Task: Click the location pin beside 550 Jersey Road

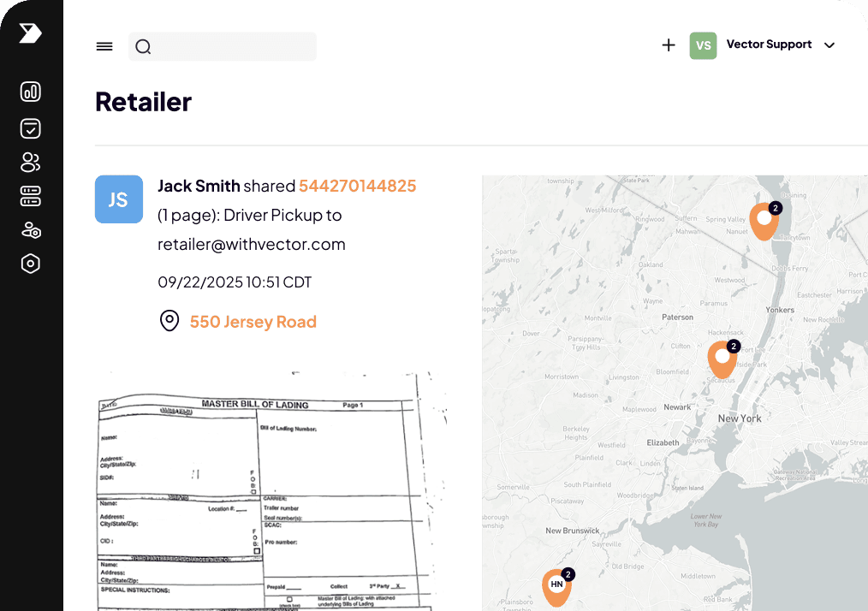Action: [x=169, y=322]
